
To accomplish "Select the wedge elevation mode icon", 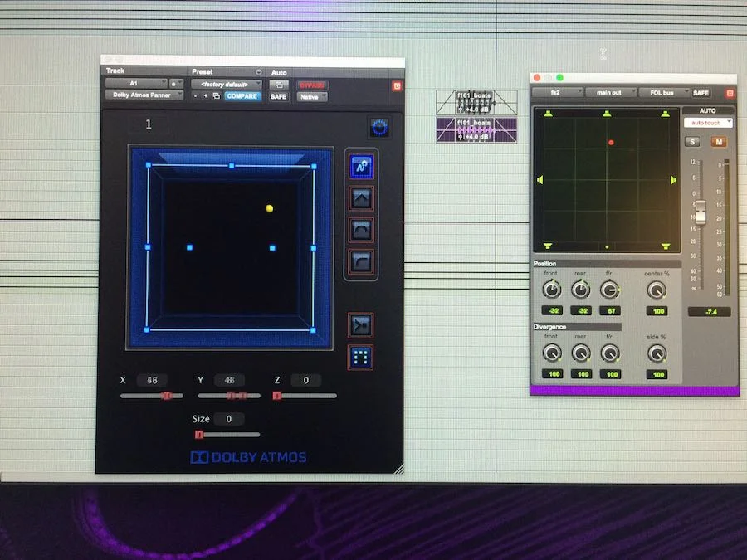I will pos(362,198).
